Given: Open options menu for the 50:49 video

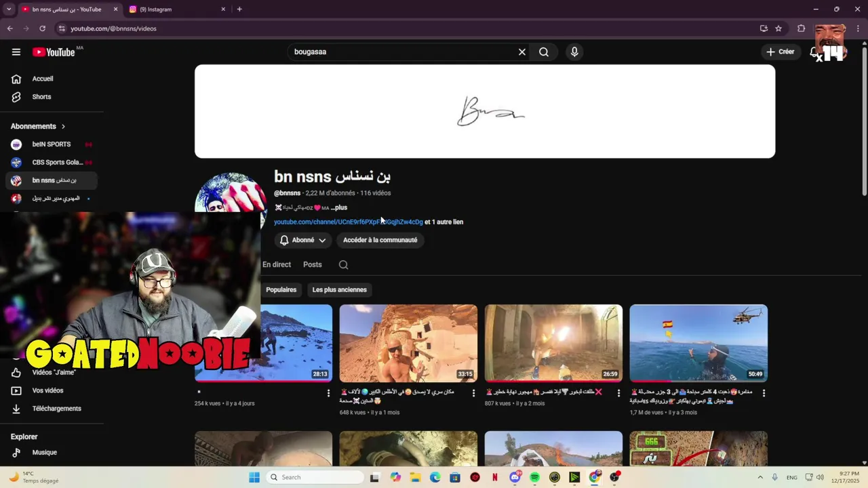Looking at the screenshot, I should (x=764, y=393).
